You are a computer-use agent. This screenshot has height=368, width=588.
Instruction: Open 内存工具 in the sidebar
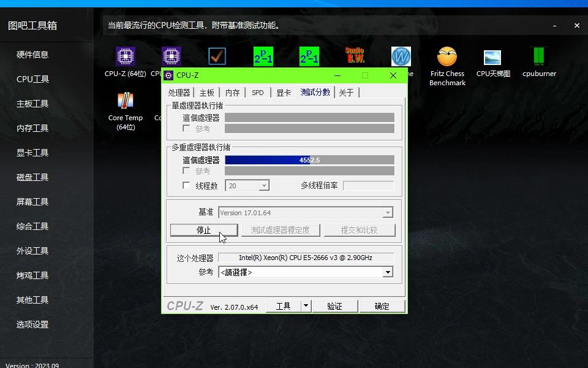click(32, 128)
